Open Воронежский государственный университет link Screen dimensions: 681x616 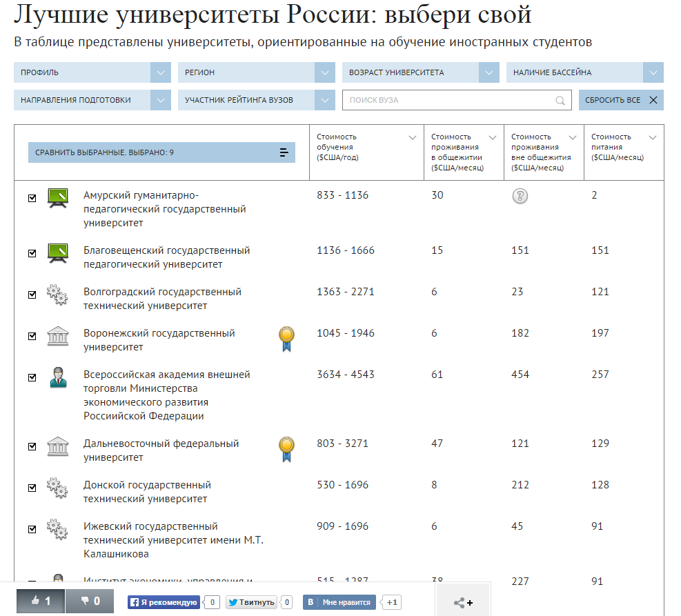click(159, 340)
